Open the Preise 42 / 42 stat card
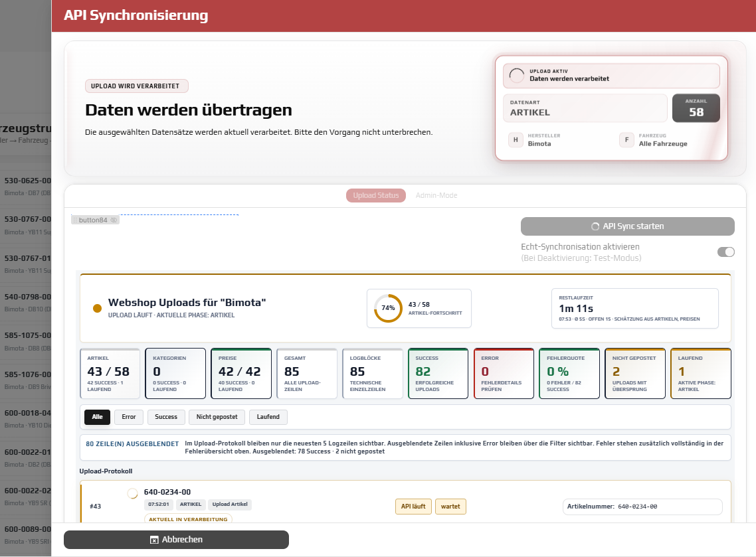Viewport: 756px width, 557px height. [x=241, y=373]
